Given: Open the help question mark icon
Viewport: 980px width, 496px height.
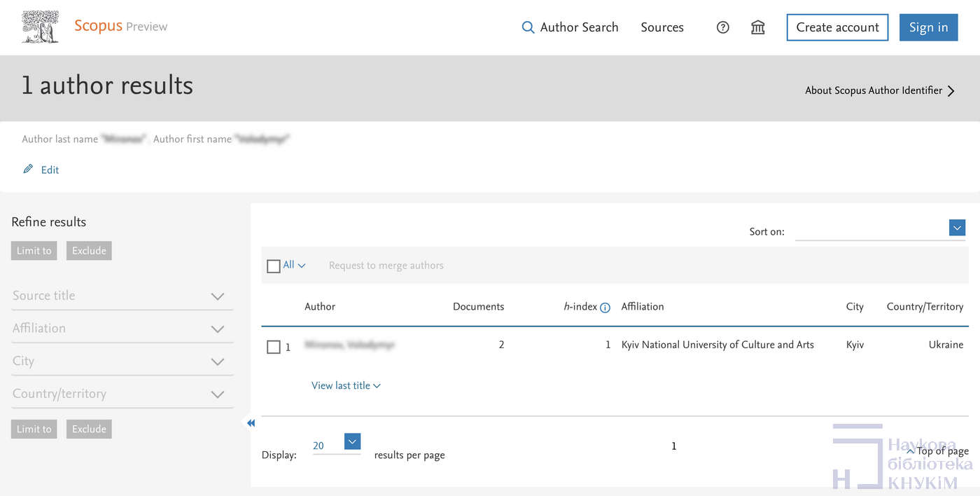Looking at the screenshot, I should 723,27.
